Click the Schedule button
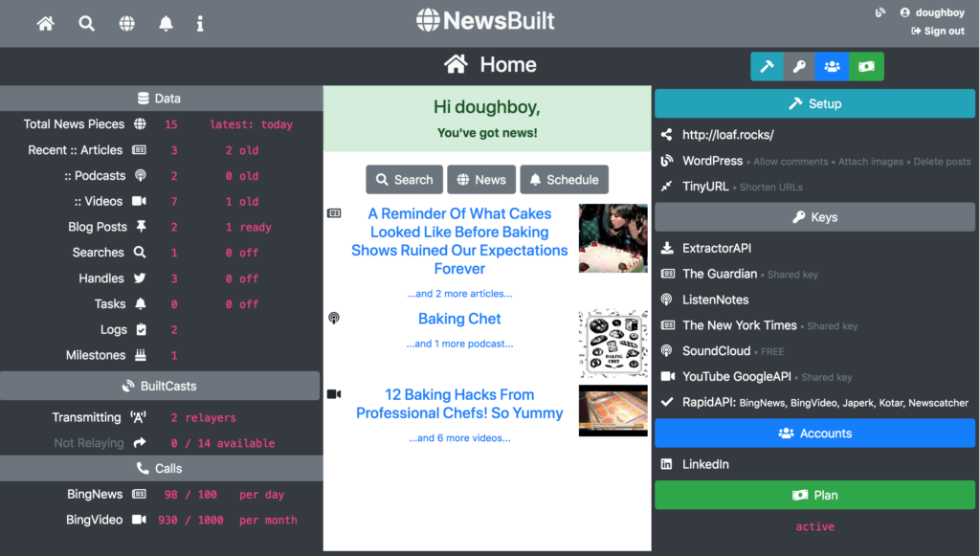This screenshot has width=980, height=556. (x=565, y=180)
